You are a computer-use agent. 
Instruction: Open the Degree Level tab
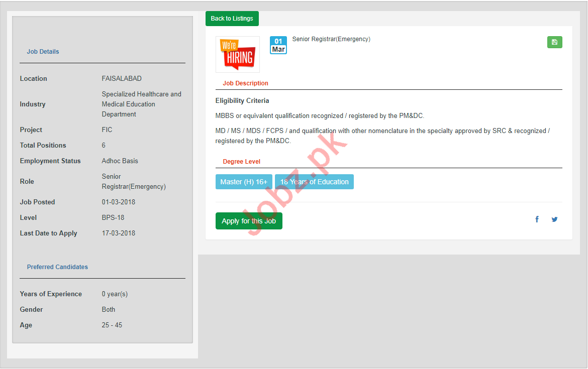[241, 162]
